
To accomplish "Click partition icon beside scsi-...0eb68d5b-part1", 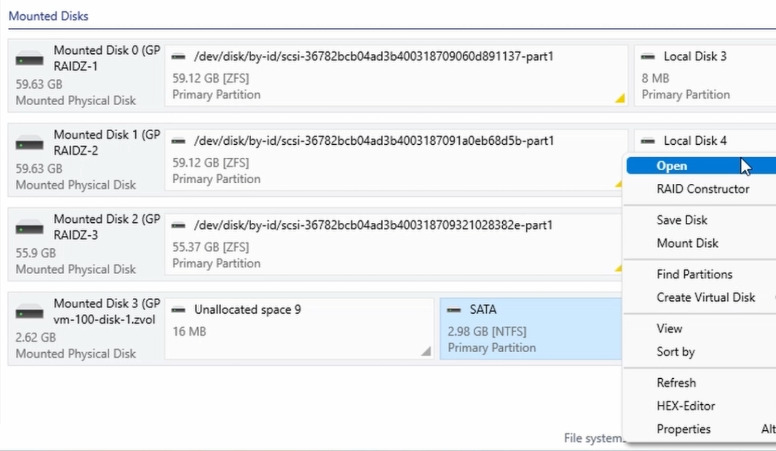I will pyautogui.click(x=178, y=141).
